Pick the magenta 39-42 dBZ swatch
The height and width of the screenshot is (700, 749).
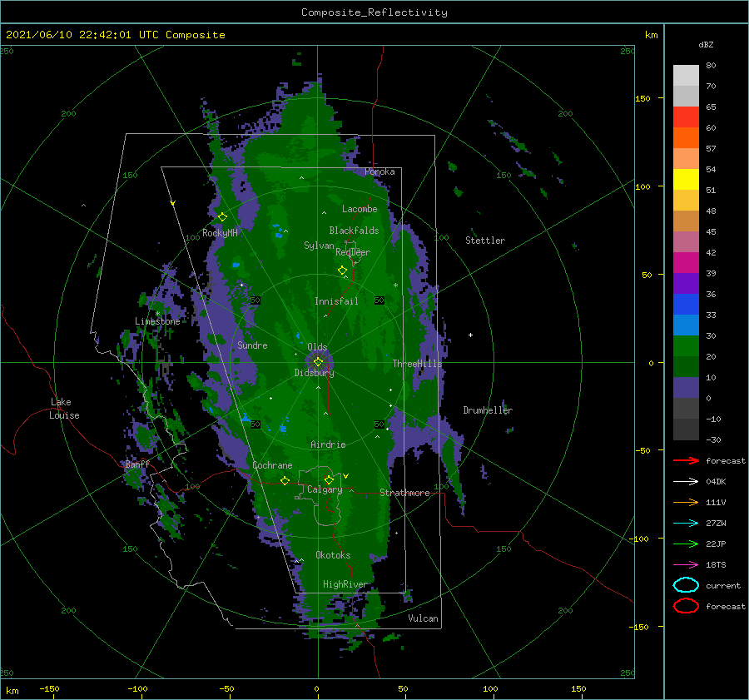point(686,262)
